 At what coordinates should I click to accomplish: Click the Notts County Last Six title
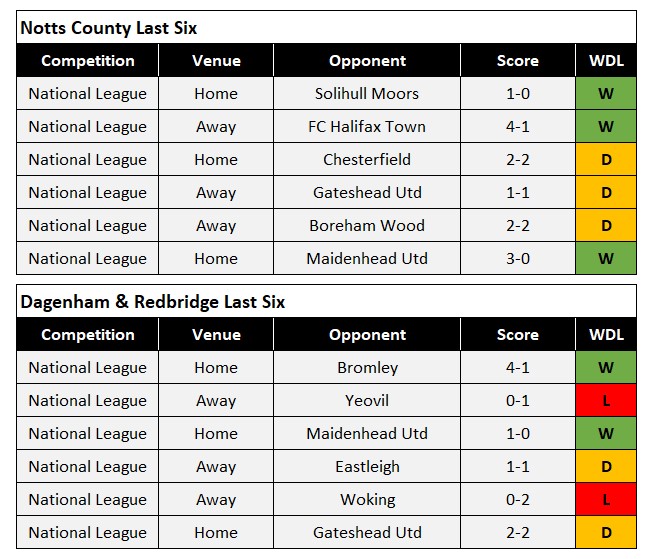point(108,28)
